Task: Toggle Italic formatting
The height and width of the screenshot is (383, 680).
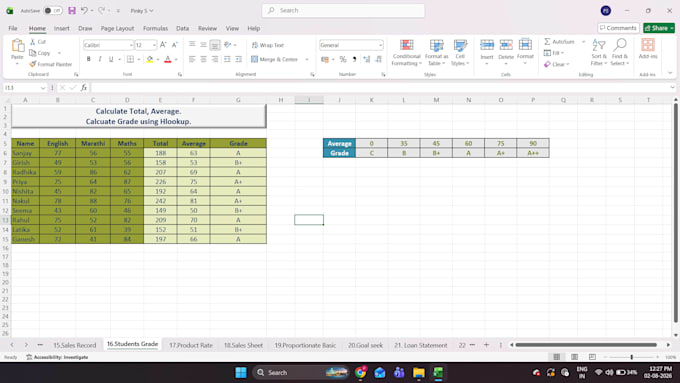Action: click(x=100, y=59)
